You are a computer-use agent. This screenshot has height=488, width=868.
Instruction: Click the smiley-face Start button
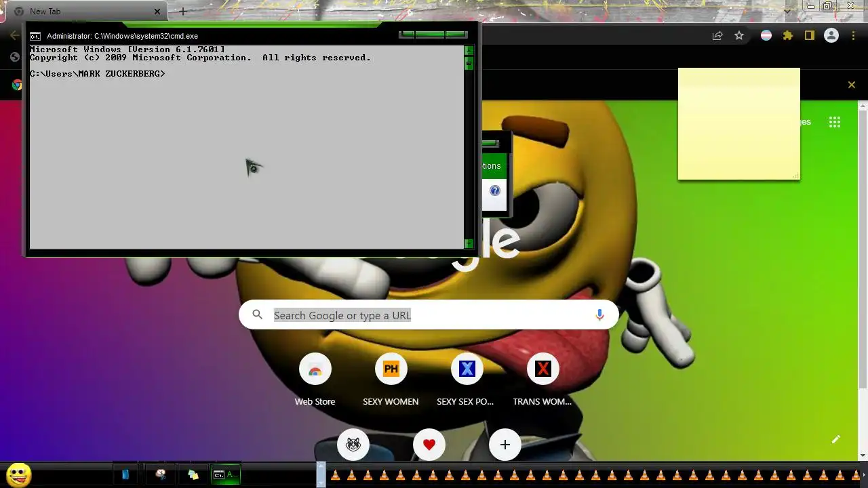(18, 474)
